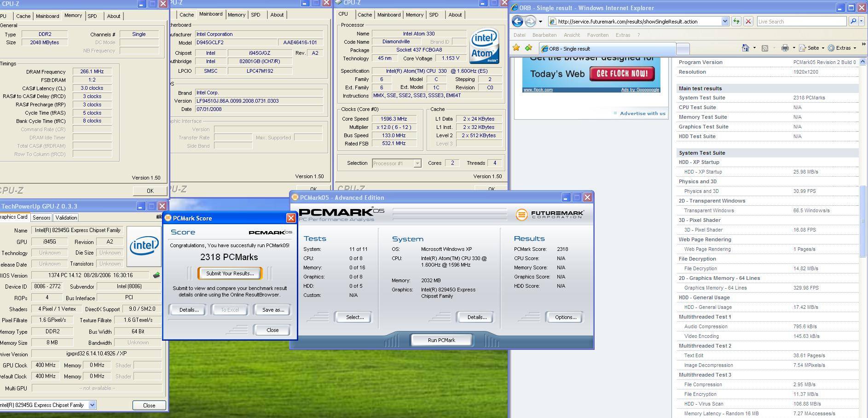Open the Favoriten menu
Viewport: 868px width, 418px height.
coord(598,35)
